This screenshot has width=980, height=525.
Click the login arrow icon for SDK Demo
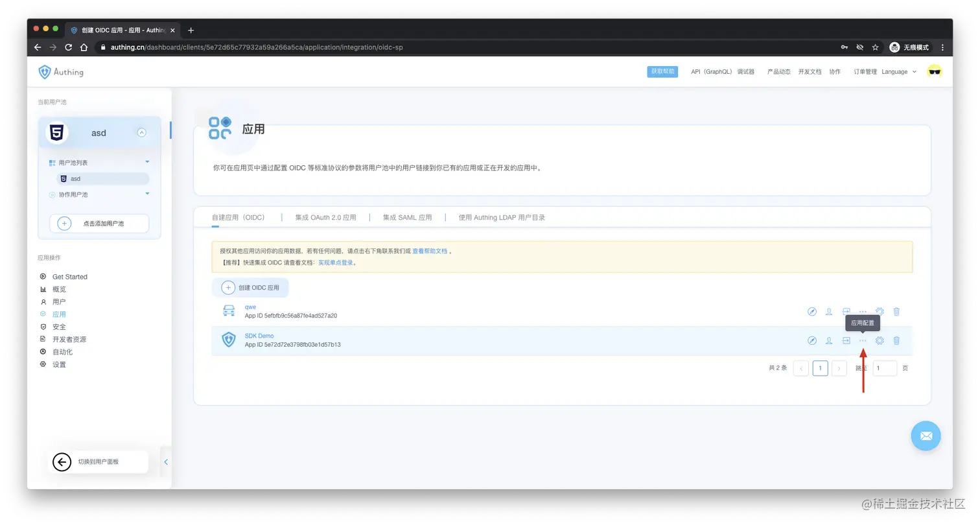coord(846,340)
